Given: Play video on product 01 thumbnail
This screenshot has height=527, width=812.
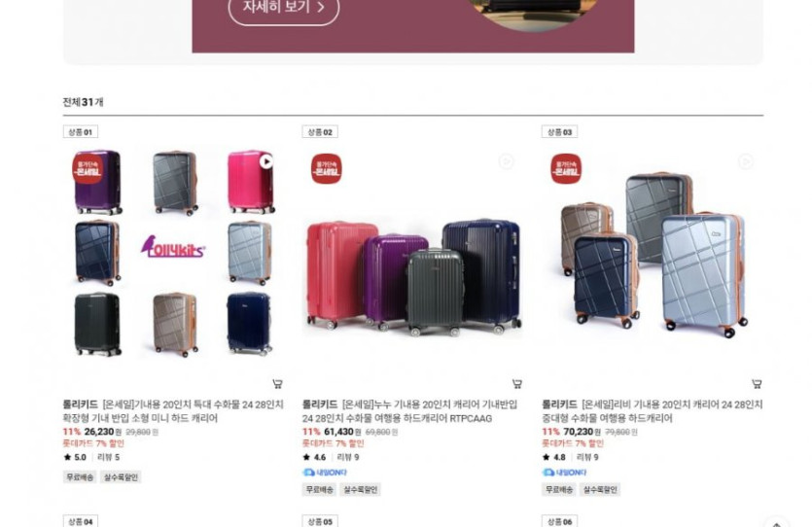Looking at the screenshot, I should tap(266, 161).
